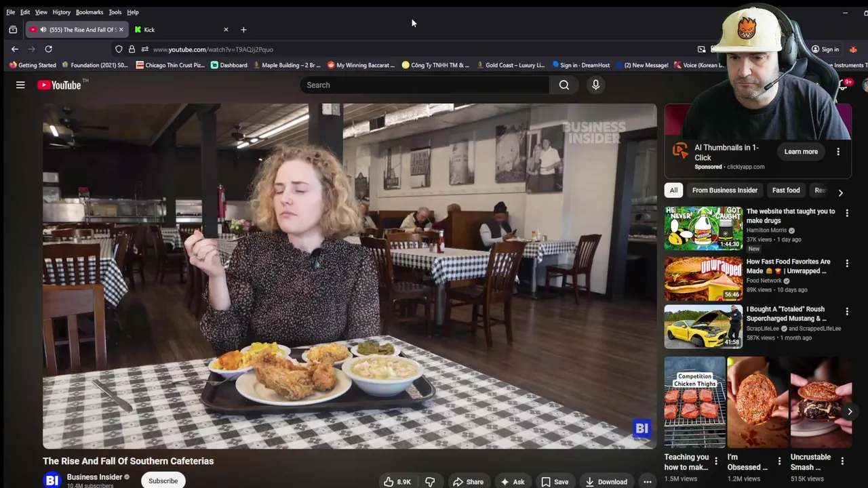Like the video with thumbs up
The width and height of the screenshot is (868, 488).
click(397, 481)
